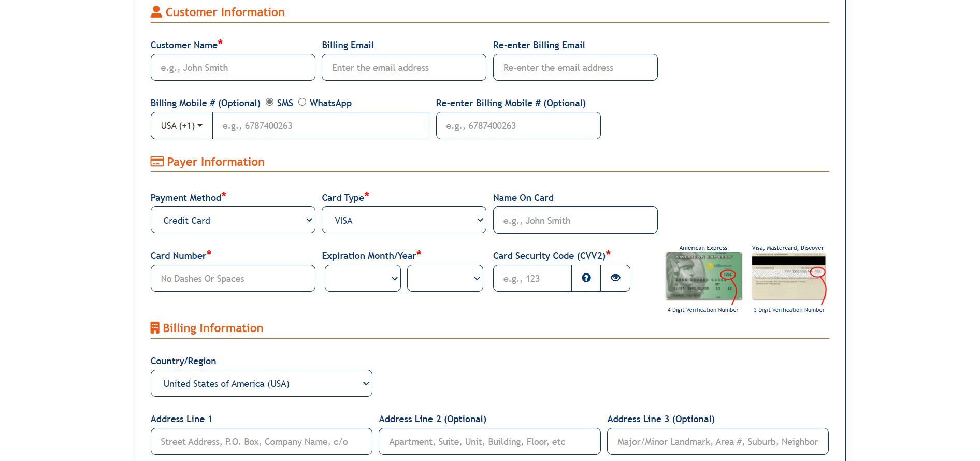Select the SMS radio button
The image size is (980, 461).
coord(270,102)
